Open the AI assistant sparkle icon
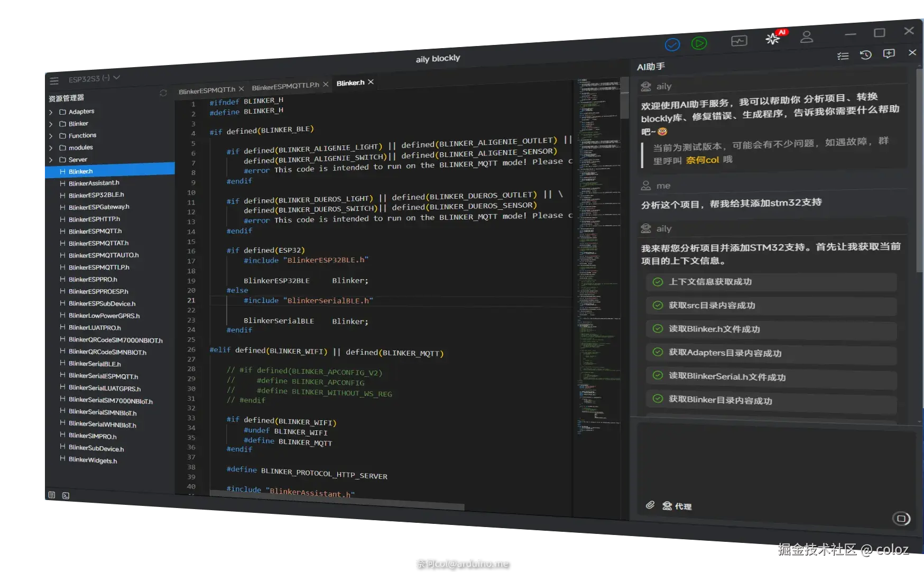924x572 pixels. tap(773, 39)
